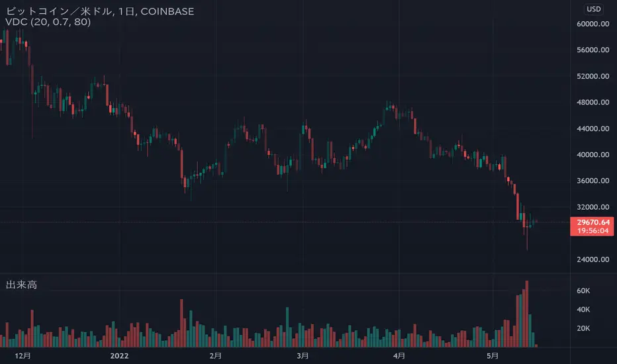Click the red 29670.64 current price label

click(593, 223)
